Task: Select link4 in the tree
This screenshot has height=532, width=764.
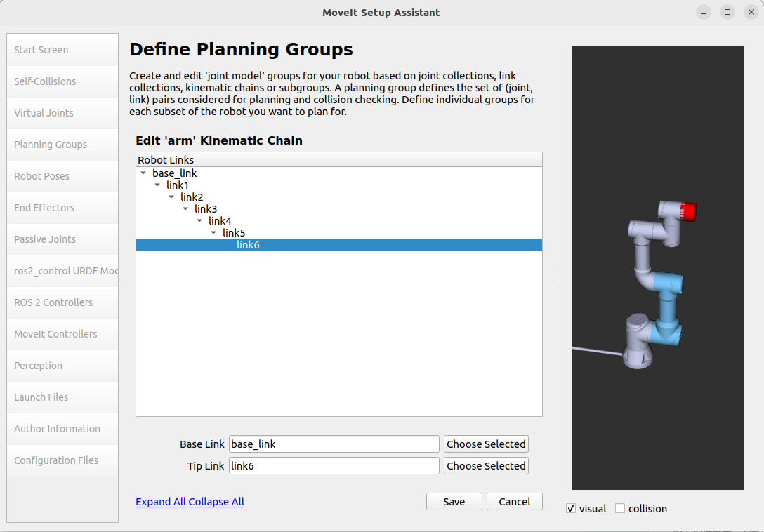Action: coord(220,220)
